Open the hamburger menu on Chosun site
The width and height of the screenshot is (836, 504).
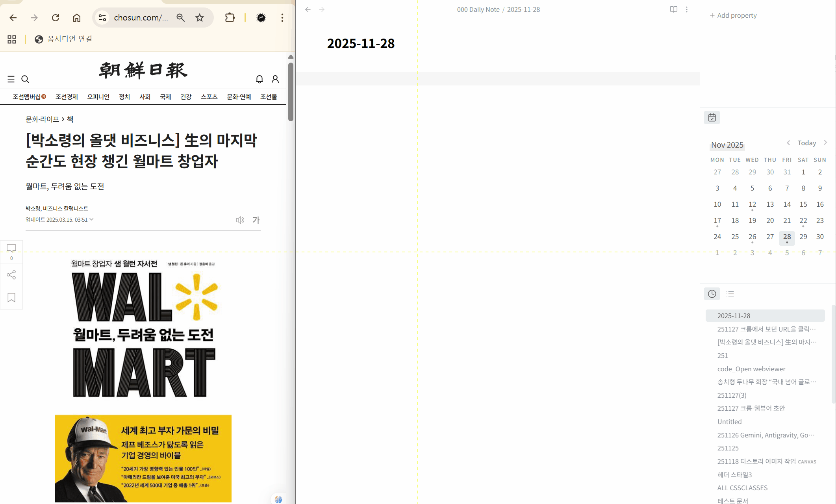(11, 79)
